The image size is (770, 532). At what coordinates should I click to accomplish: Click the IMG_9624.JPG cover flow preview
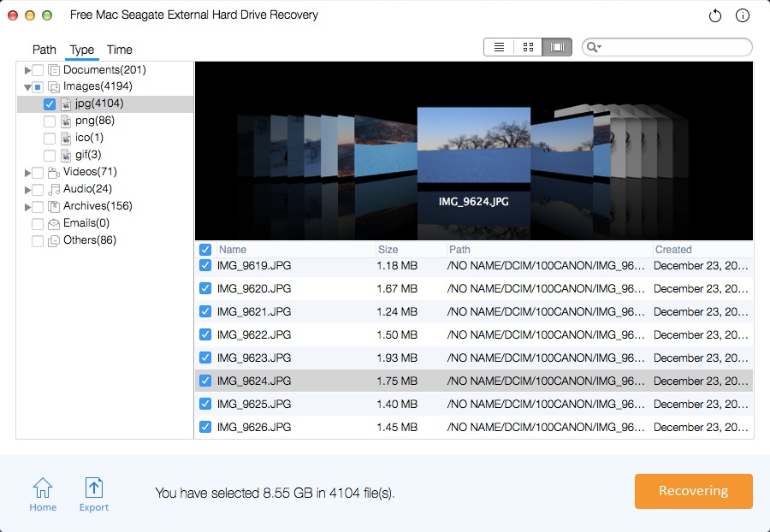click(474, 145)
